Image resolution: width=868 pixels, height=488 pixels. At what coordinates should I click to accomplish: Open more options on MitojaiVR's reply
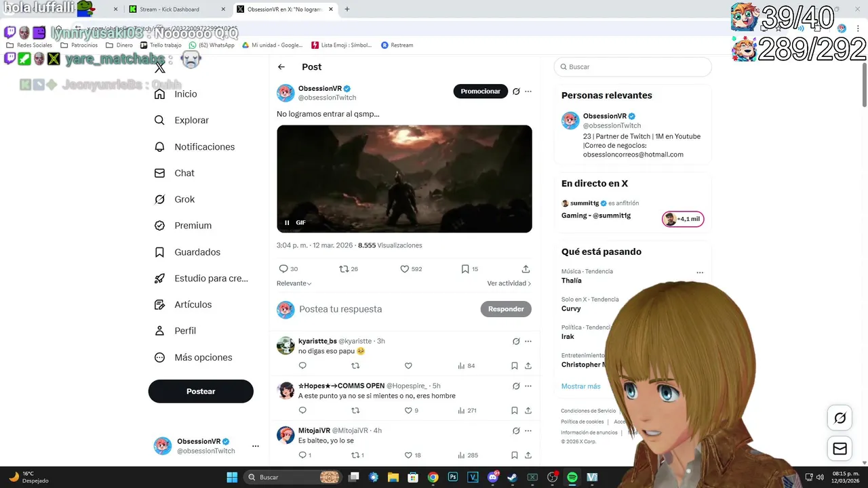(x=528, y=431)
